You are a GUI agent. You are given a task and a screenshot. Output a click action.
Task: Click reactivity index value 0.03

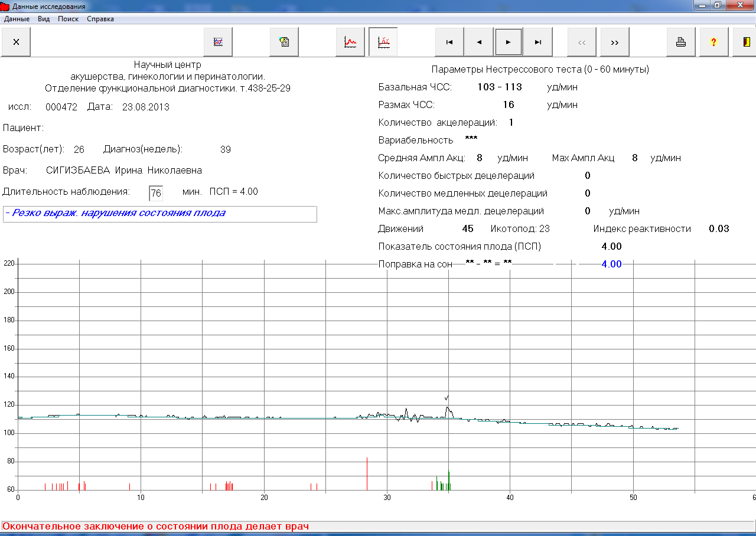coord(719,229)
